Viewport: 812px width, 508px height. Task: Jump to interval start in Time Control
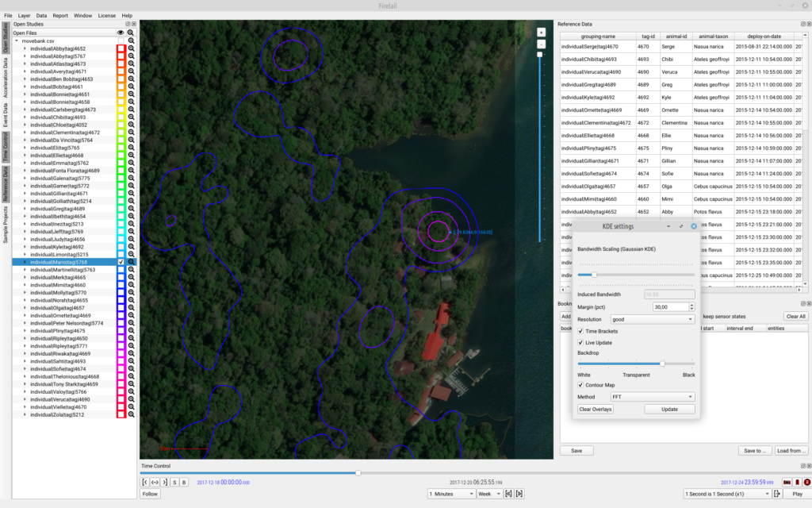(x=145, y=482)
